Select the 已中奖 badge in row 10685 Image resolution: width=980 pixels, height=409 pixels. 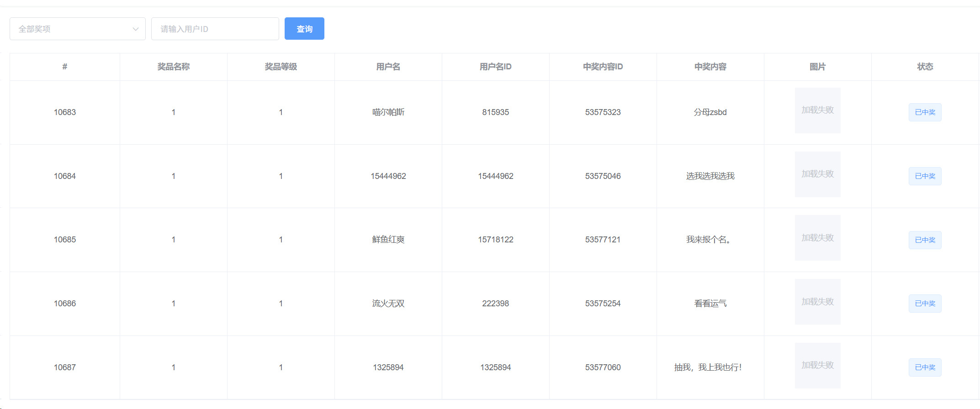point(925,240)
